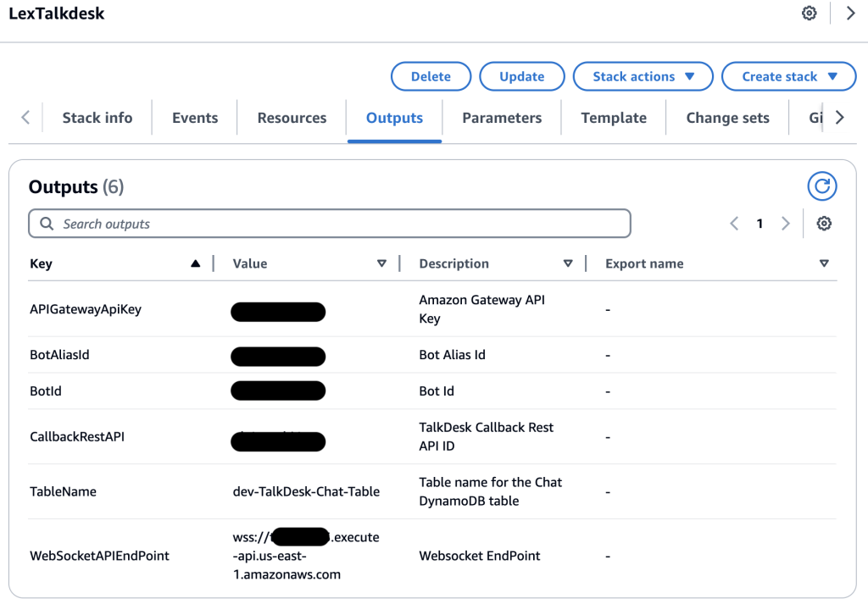Click Bot Alias Id description
Screen dimensions: 868x604
(453, 355)
